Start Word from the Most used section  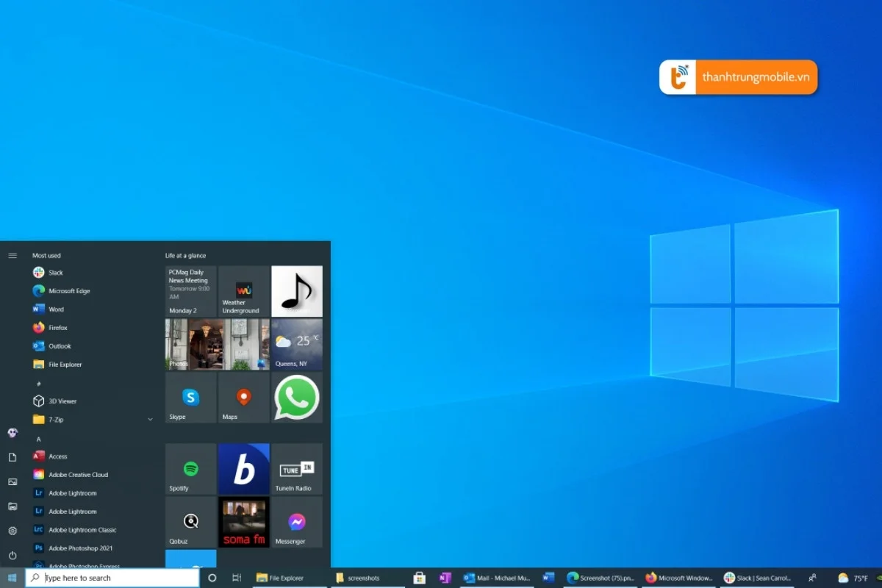pos(56,309)
